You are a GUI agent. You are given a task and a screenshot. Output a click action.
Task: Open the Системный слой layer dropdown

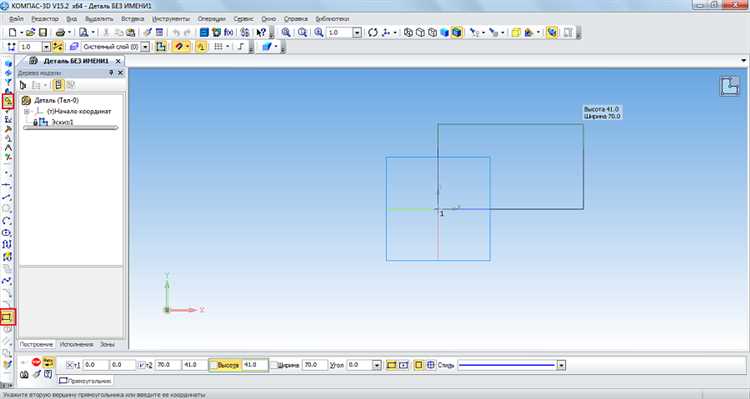pos(145,47)
